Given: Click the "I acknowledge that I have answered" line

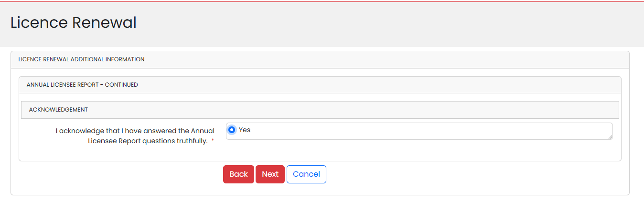Looking at the screenshot, I should click(x=135, y=131).
